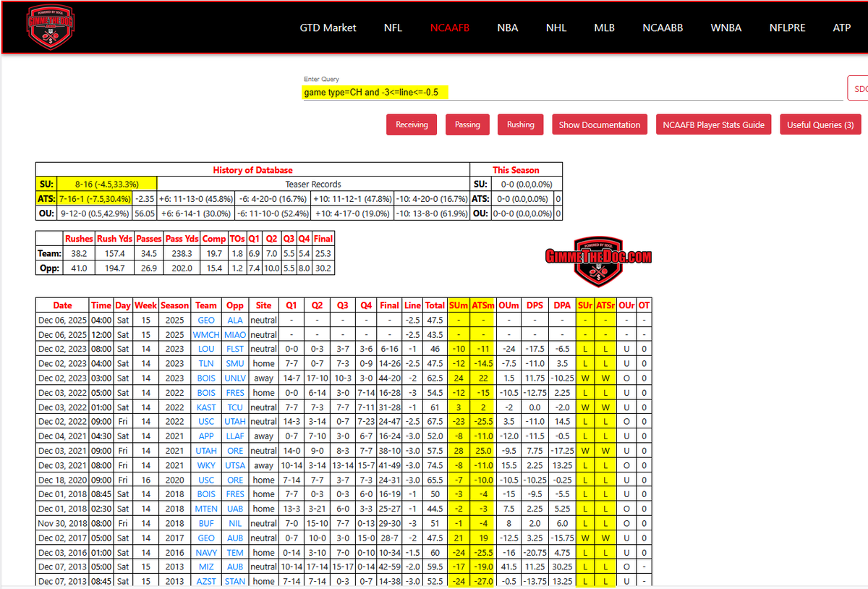
Task: Switch to the NBA tab
Action: (507, 27)
